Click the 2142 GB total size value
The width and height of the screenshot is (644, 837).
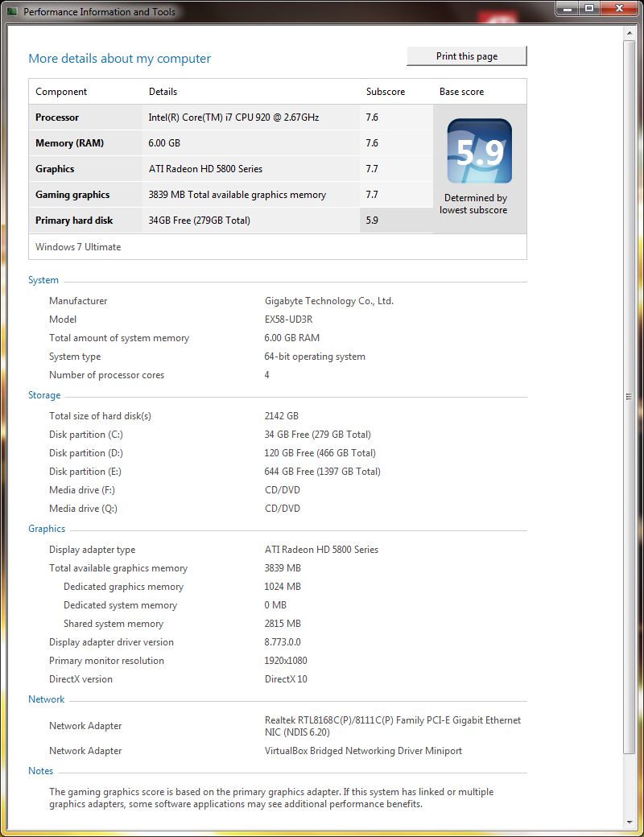[x=282, y=416]
